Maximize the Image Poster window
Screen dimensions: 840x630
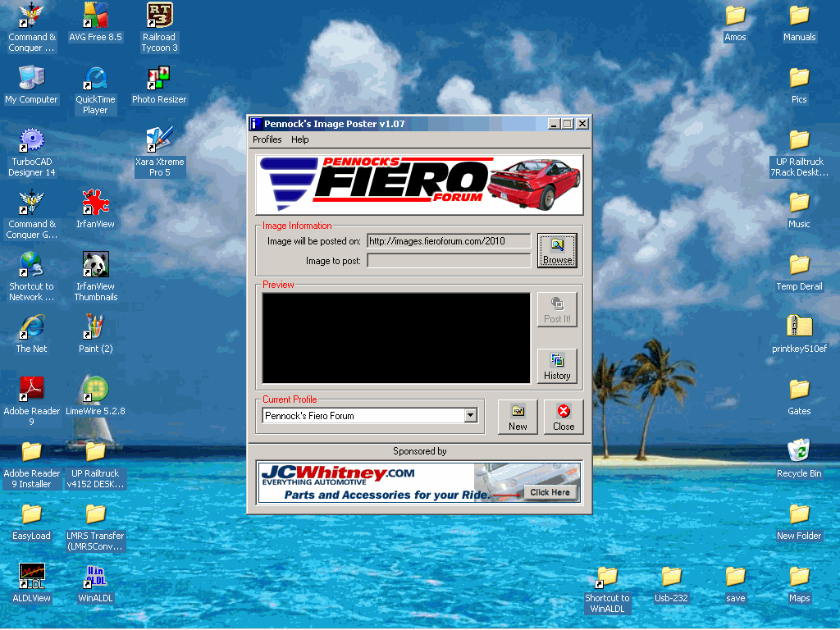568,124
